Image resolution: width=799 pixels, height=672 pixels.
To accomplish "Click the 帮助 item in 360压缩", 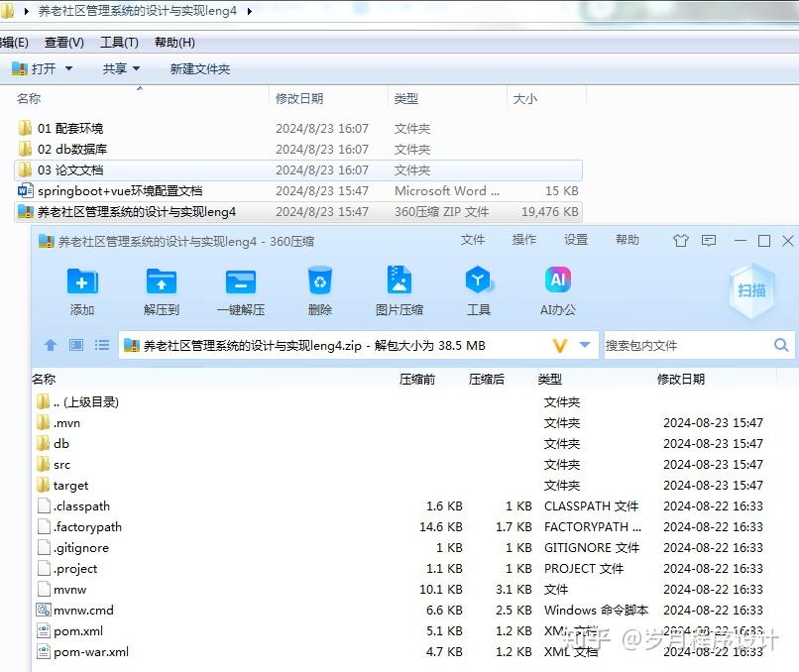I will [627, 240].
